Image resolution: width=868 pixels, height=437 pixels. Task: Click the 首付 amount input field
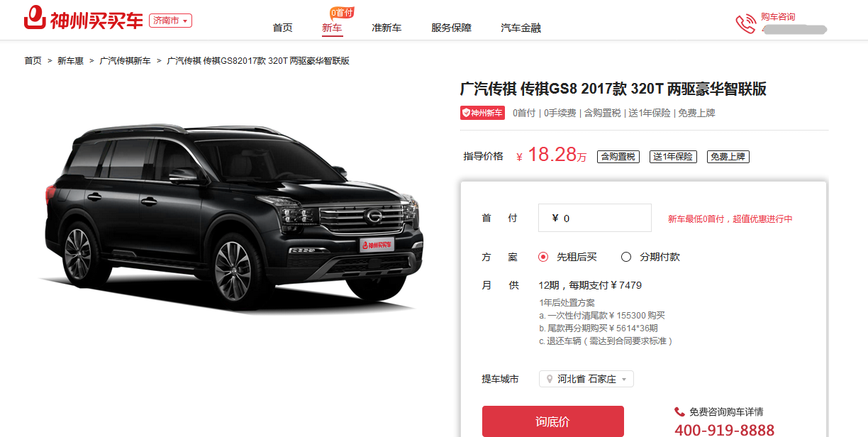(x=595, y=218)
